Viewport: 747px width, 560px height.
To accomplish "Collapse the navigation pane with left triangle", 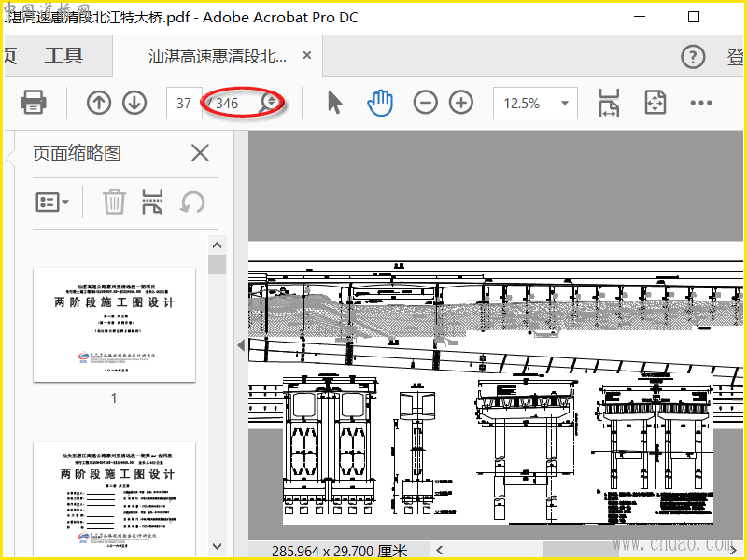I will click(241, 345).
